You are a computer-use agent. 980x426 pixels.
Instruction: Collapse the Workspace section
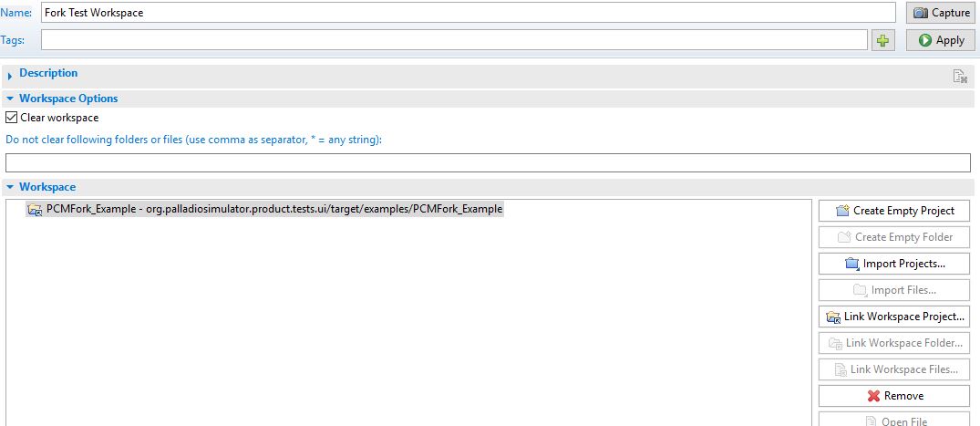[x=9, y=186]
